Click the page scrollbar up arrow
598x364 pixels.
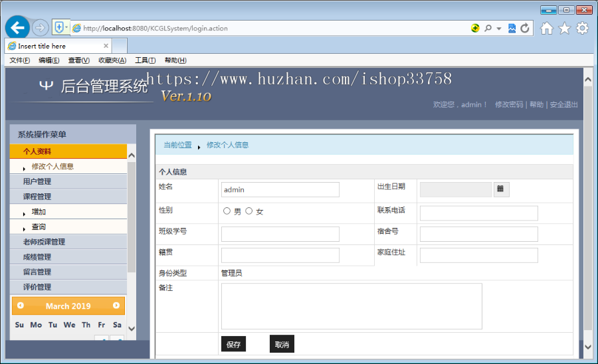click(x=588, y=79)
